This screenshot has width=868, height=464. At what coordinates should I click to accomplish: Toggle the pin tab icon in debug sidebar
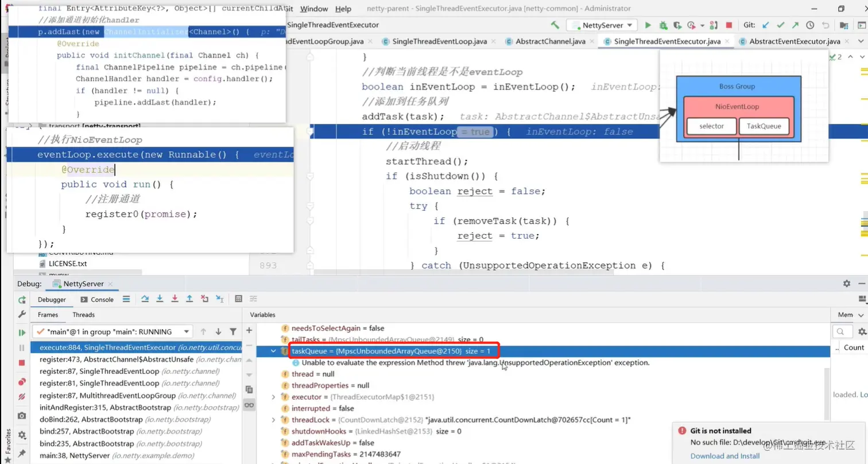tap(22, 453)
